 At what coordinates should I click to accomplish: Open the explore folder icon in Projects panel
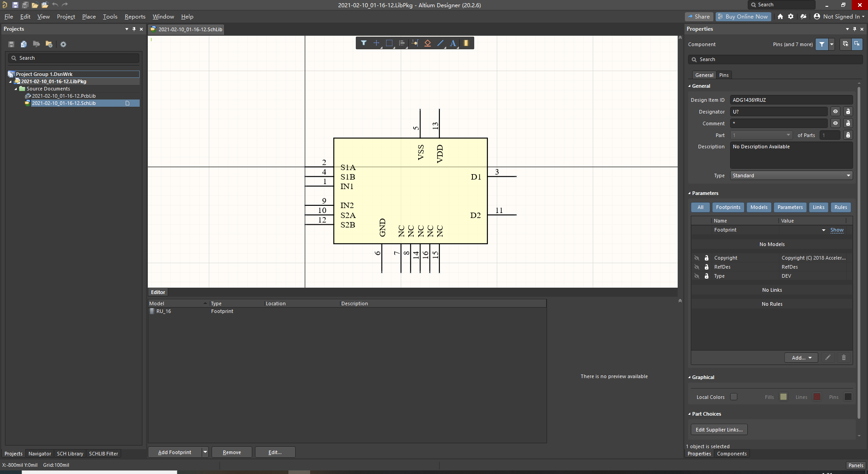tap(49, 44)
